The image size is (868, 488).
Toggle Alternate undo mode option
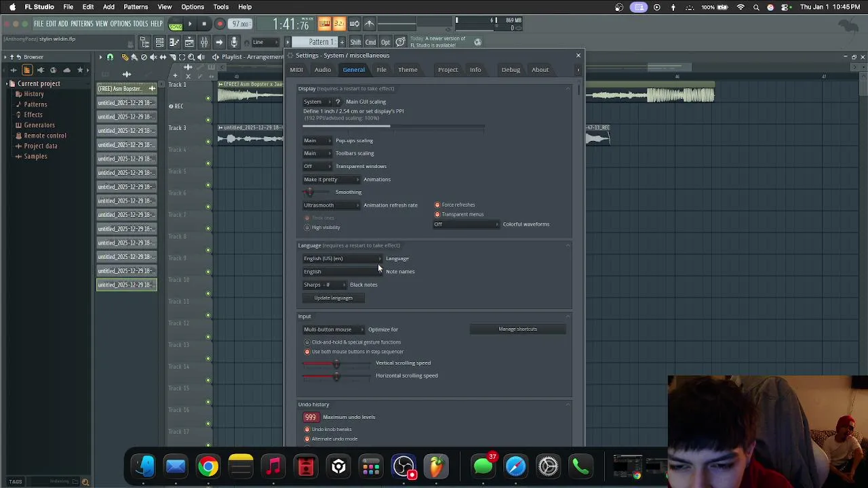(x=331, y=439)
